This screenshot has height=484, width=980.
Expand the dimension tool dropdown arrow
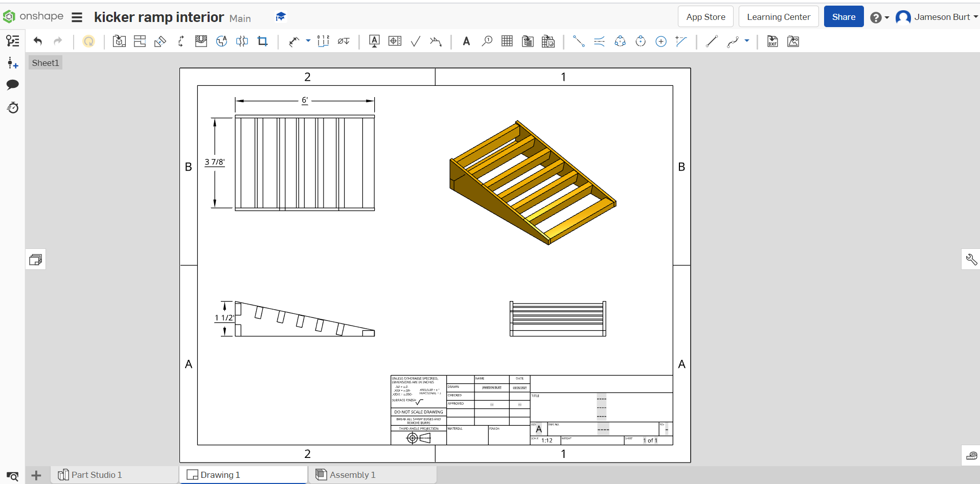point(308,41)
